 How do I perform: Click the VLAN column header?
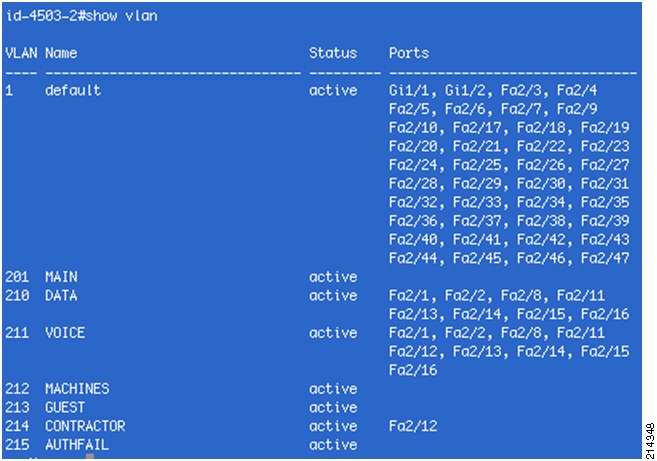(x=21, y=53)
